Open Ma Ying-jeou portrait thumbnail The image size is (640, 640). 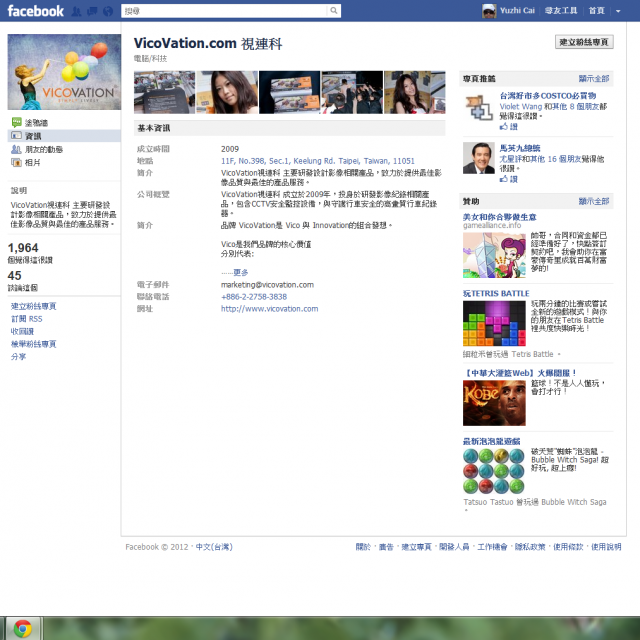point(479,158)
